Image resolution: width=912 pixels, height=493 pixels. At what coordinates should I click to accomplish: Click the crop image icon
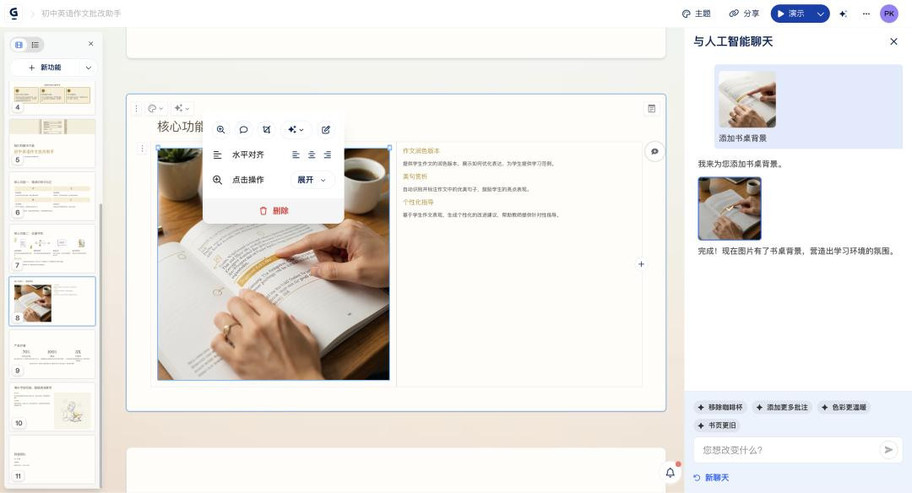(267, 130)
